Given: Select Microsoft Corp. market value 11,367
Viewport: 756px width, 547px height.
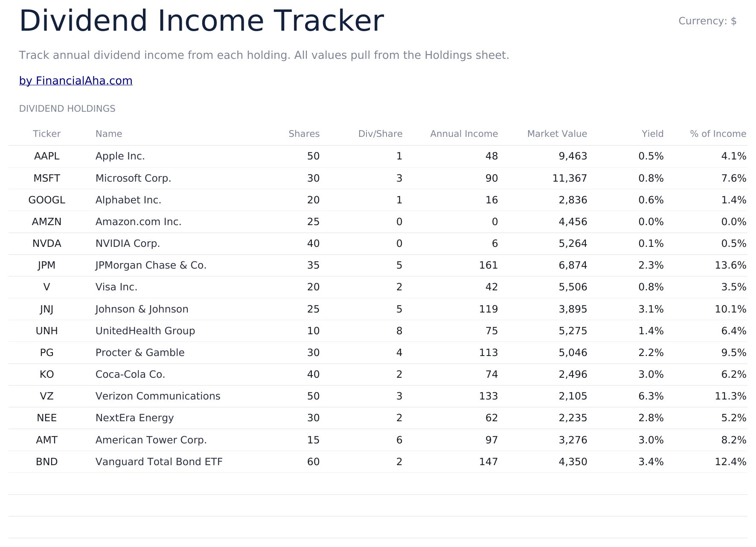Looking at the screenshot, I should pyautogui.click(x=570, y=178).
